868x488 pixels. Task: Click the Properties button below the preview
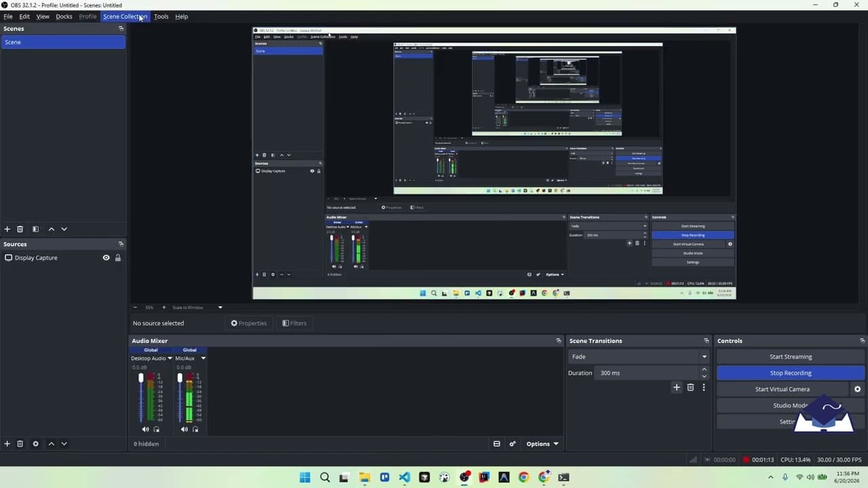coord(249,323)
